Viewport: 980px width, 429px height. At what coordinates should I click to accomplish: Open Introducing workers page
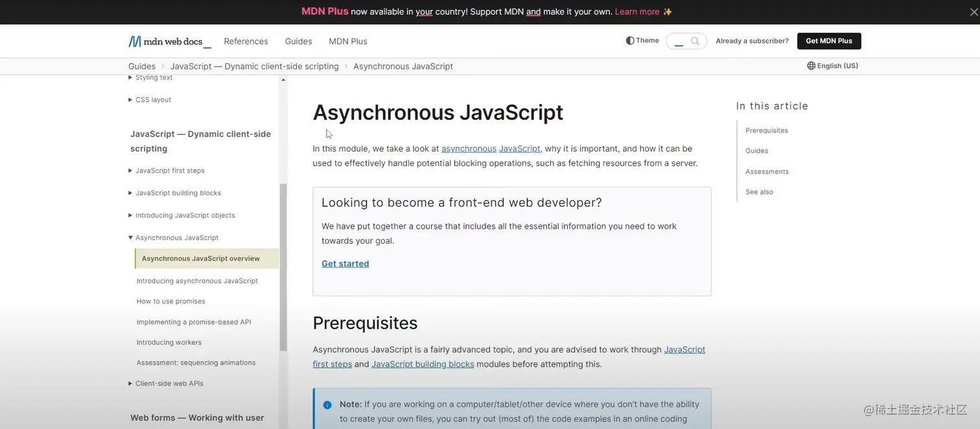pyautogui.click(x=169, y=343)
